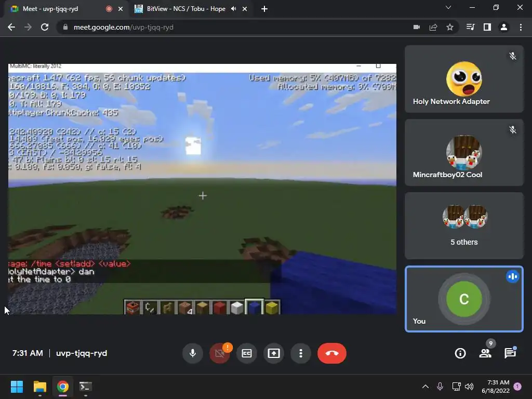Open taskbar clock 7:31 AM date

[496, 387]
